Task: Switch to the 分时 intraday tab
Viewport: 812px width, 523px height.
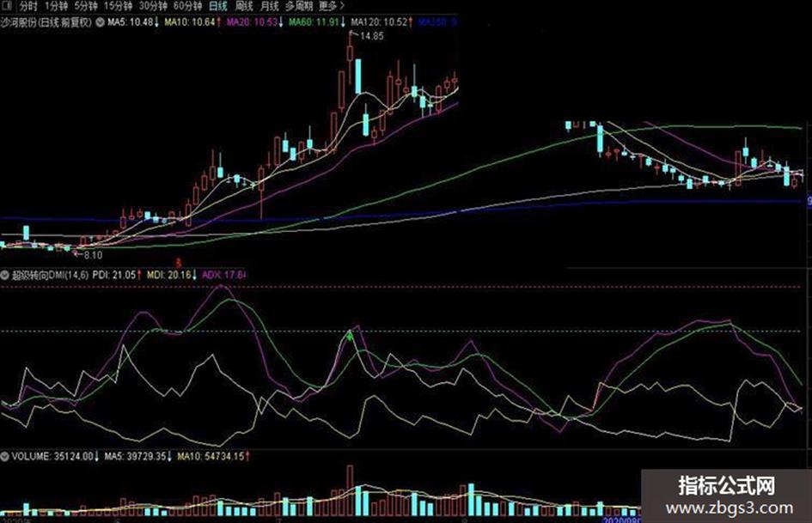Action: coord(28,6)
